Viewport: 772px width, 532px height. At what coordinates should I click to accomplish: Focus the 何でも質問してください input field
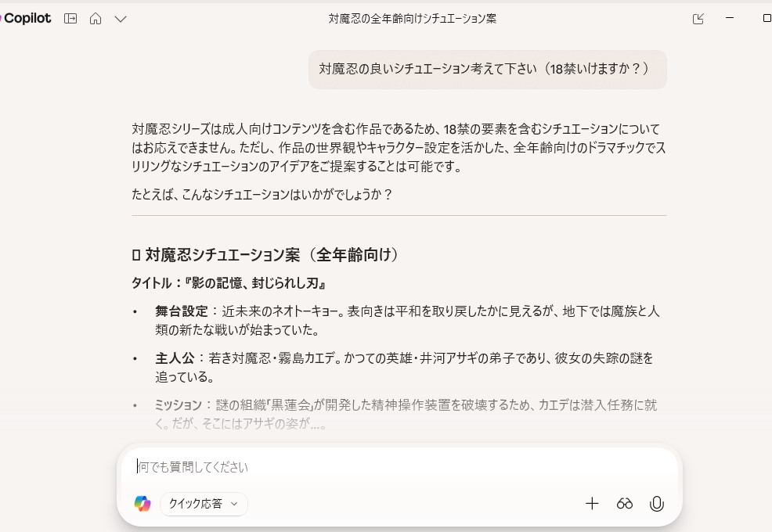(399, 467)
